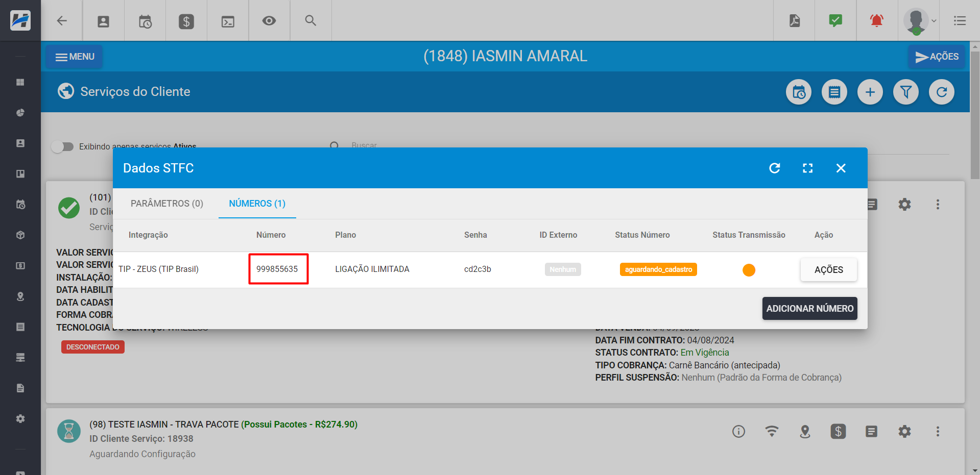Open the box package icon in left sidebar
980x475 pixels.
20,235
